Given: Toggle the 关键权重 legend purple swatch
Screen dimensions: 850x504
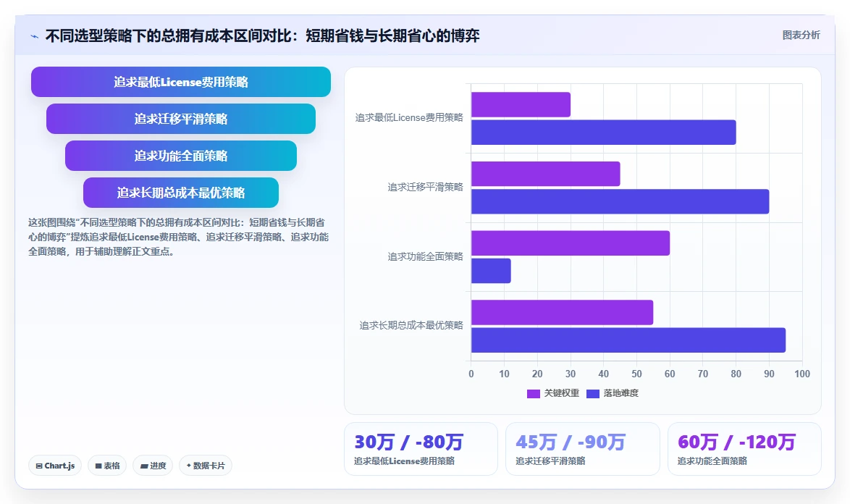Looking at the screenshot, I should [534, 393].
